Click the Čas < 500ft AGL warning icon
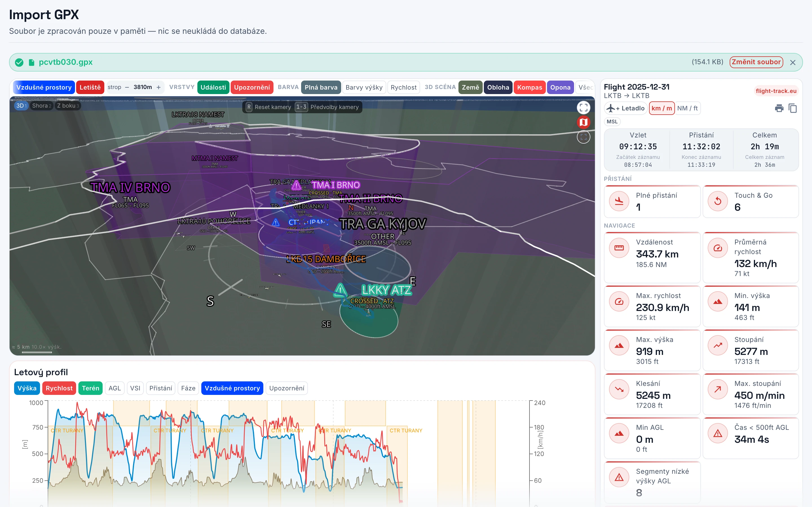This screenshot has width=812, height=507. coord(717,433)
